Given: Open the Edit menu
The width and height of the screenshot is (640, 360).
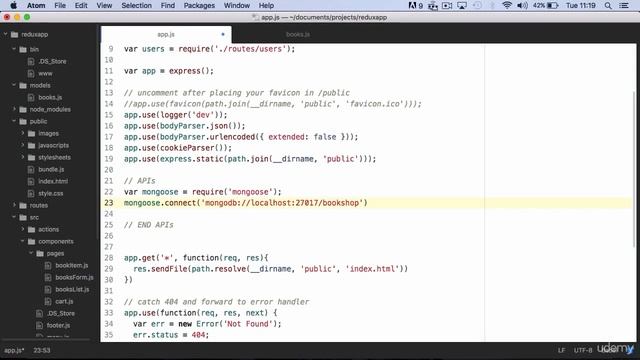Looking at the screenshot, I should [x=81, y=5].
